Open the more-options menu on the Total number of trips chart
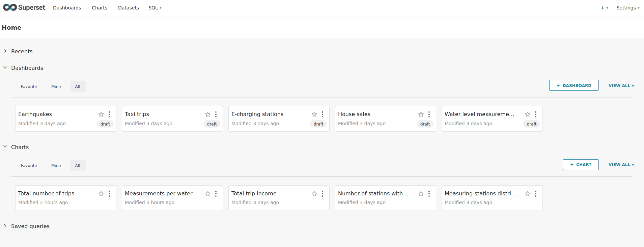644x247 pixels. 109,194
